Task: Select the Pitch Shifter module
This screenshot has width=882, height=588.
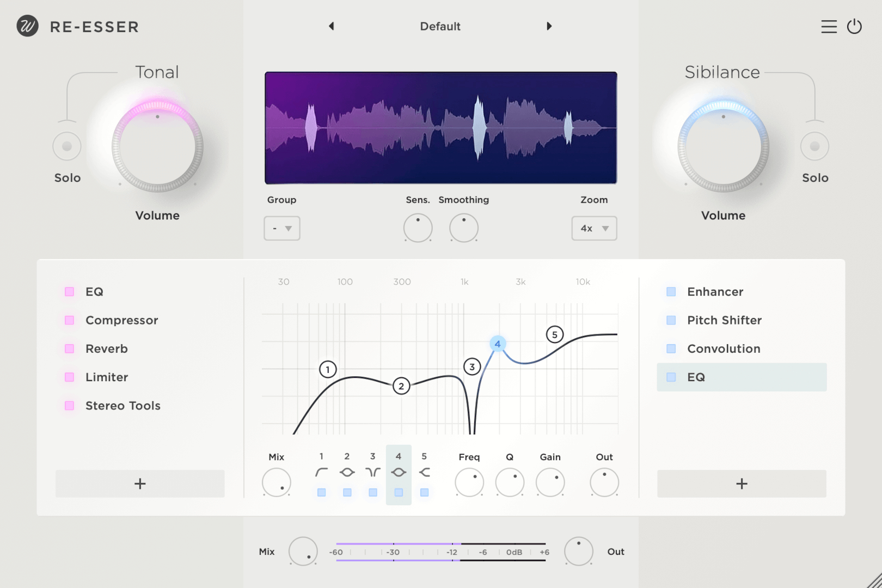Action: 724,320
